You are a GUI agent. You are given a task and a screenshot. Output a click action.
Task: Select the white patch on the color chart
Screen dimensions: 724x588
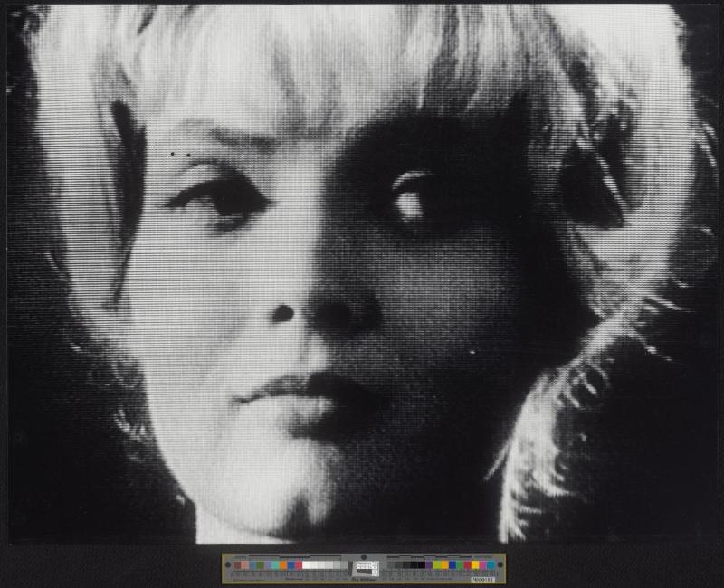306,564
